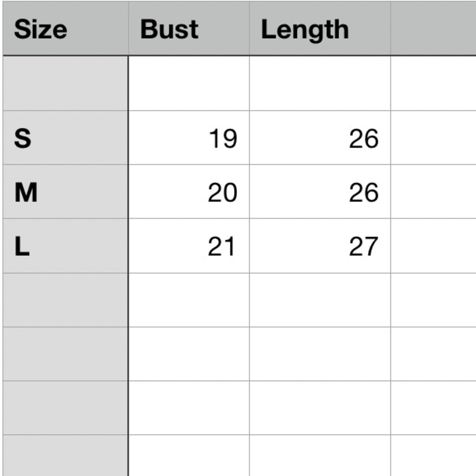Select Length value 27 in L row

tap(320, 246)
